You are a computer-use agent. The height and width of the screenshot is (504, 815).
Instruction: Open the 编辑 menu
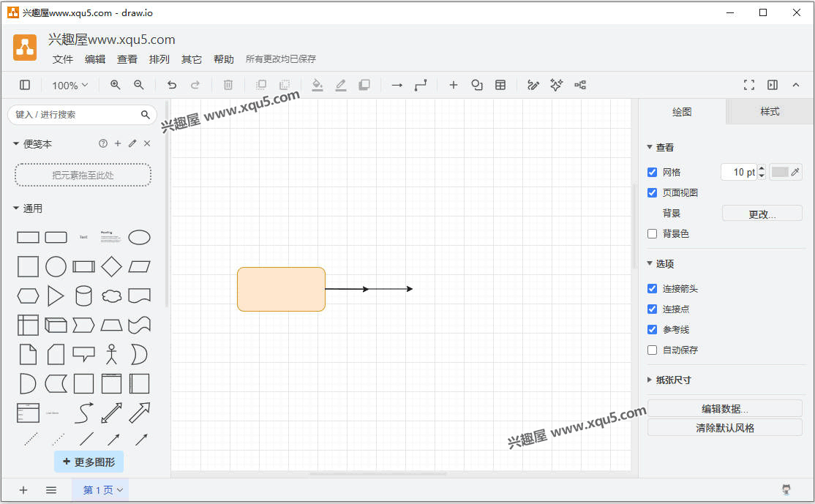95,59
